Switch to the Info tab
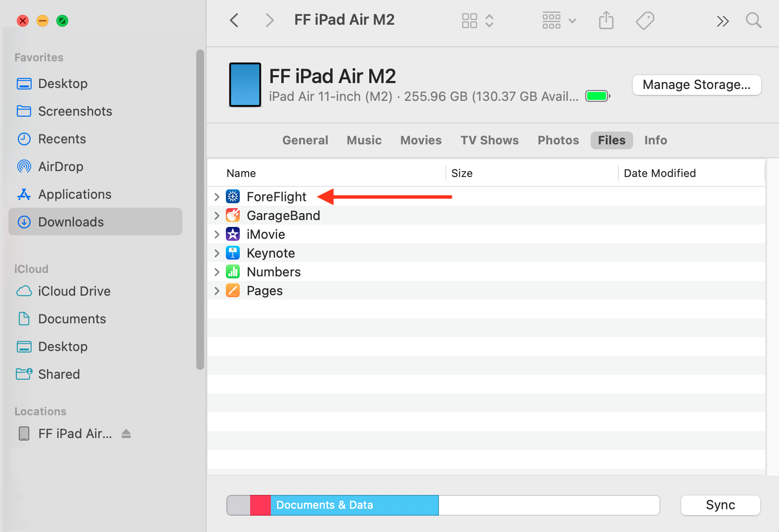Viewport: 779px width, 532px height. pyautogui.click(x=655, y=140)
